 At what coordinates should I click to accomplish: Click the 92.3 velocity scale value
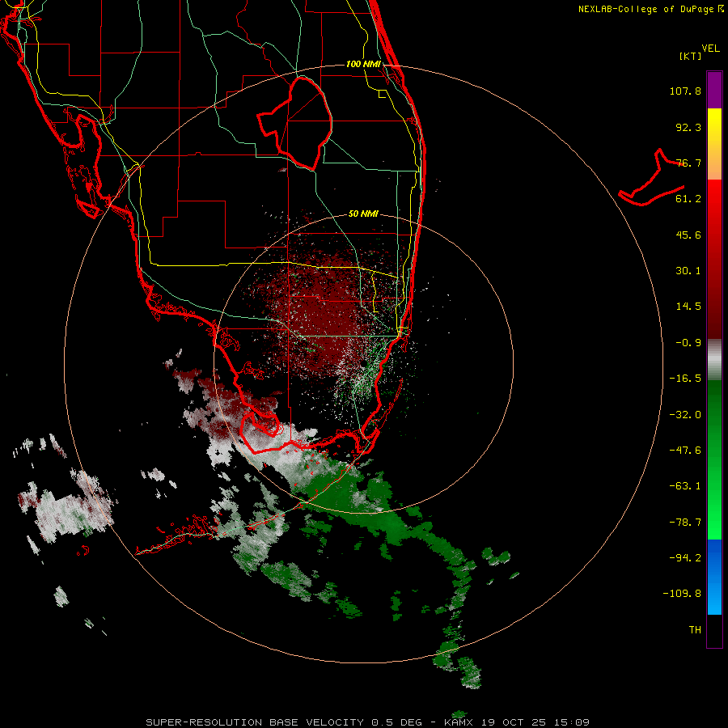(688, 127)
